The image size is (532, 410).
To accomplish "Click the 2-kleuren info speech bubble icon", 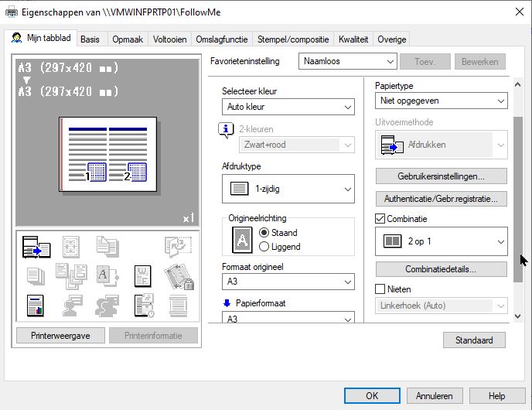I will (x=227, y=129).
